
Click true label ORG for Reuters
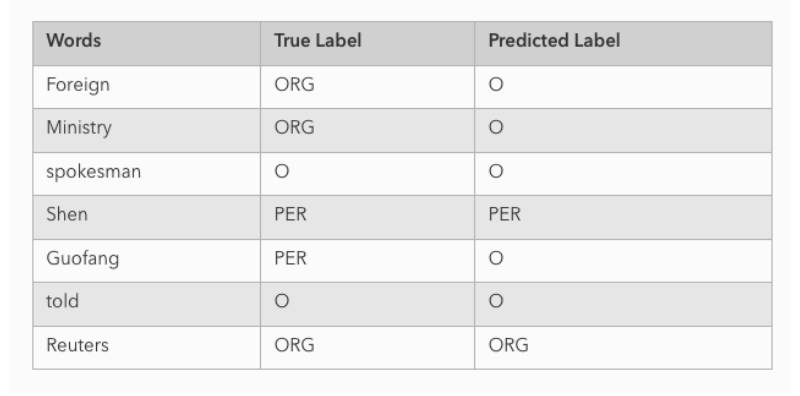(294, 345)
